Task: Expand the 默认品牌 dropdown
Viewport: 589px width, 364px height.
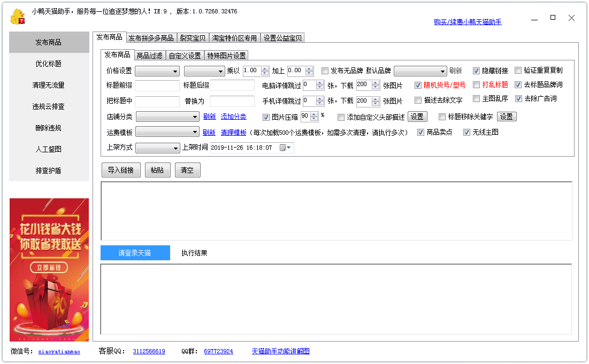Action: click(x=420, y=71)
